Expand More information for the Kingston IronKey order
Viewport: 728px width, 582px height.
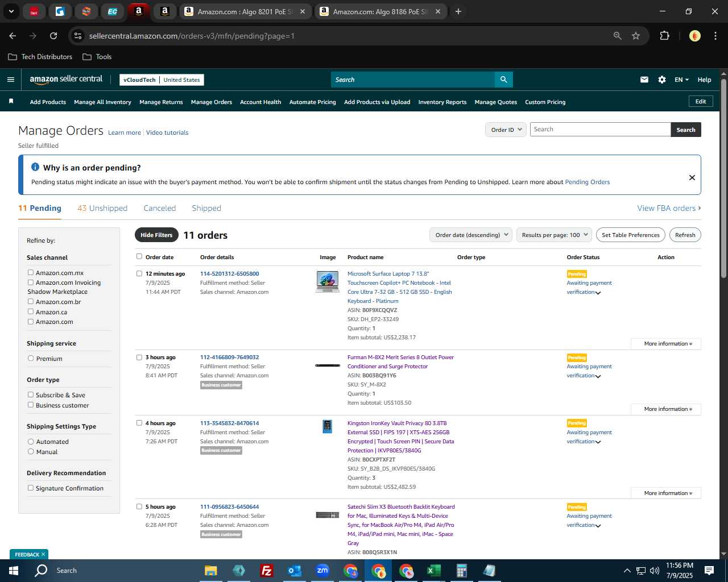665,493
